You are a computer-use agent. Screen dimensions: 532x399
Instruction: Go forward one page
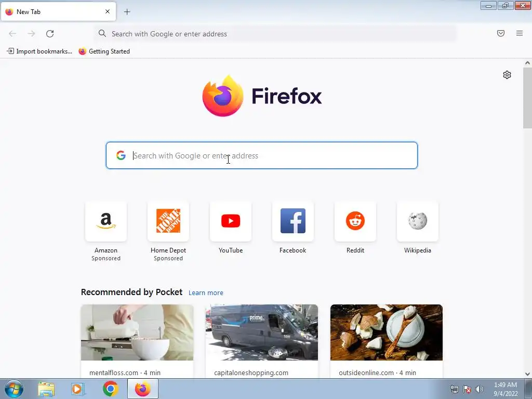[x=31, y=34]
